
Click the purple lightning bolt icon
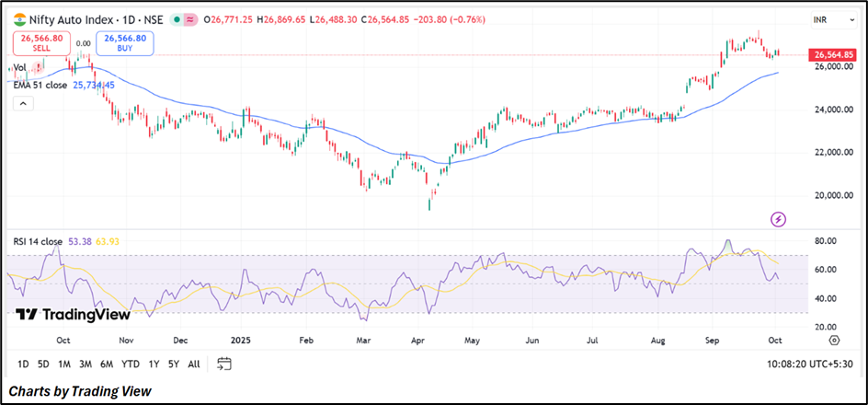(x=779, y=218)
